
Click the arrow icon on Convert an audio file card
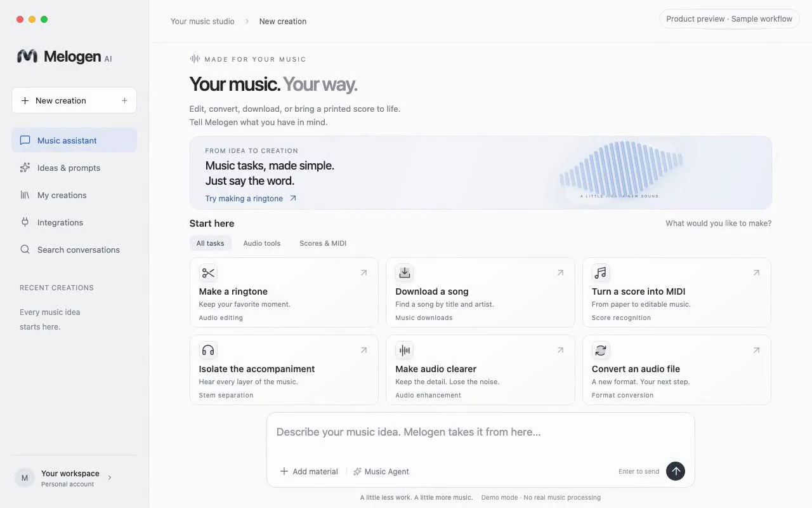point(756,351)
